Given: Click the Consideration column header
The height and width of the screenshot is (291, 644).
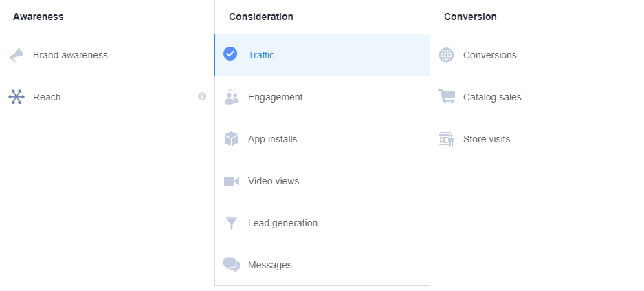Looking at the screenshot, I should (260, 17).
